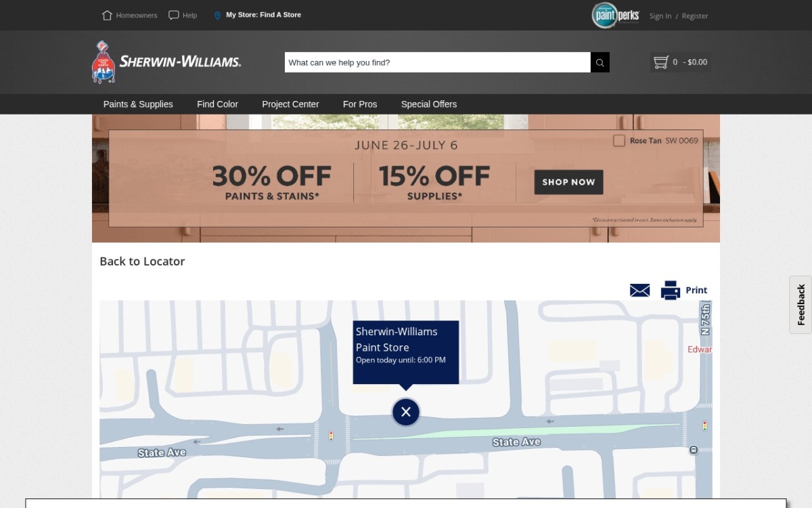Click the Help chat bubble icon
The image size is (812, 508).
click(x=174, y=15)
